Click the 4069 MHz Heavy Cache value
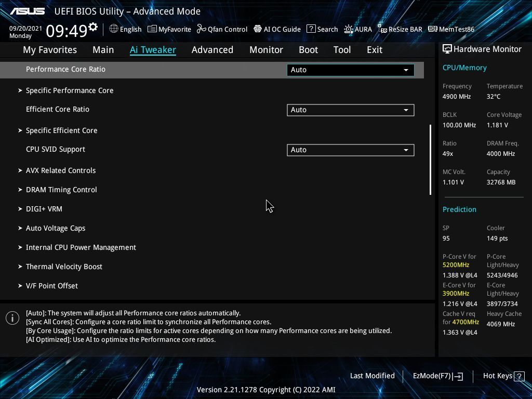Screen dimensions: 532x399 501,324
